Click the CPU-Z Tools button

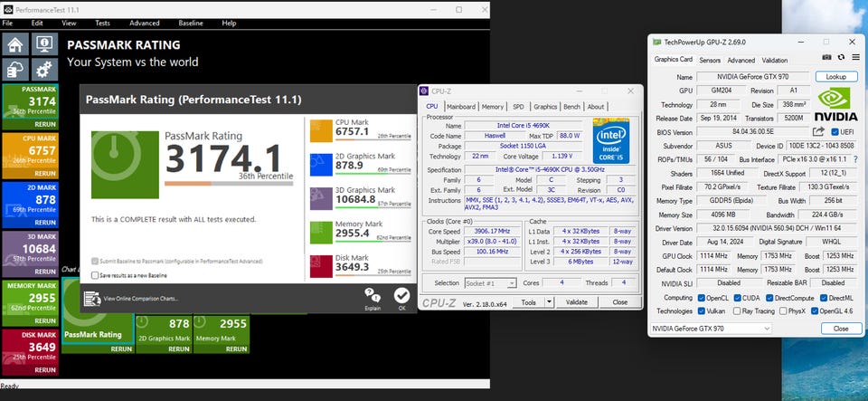tap(528, 302)
